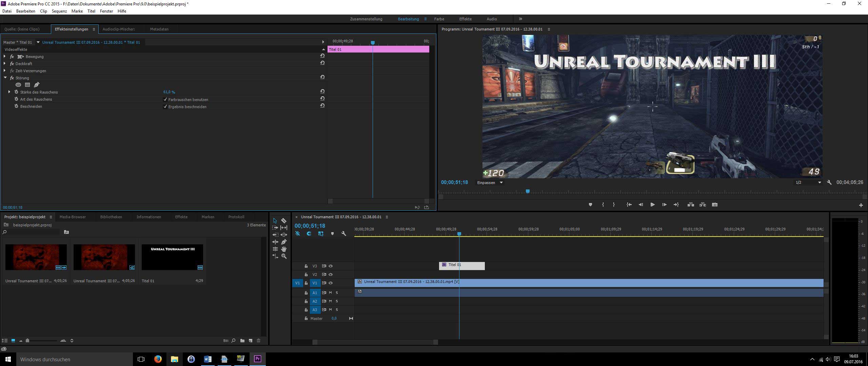Click the Extract button in program monitor

point(703,205)
